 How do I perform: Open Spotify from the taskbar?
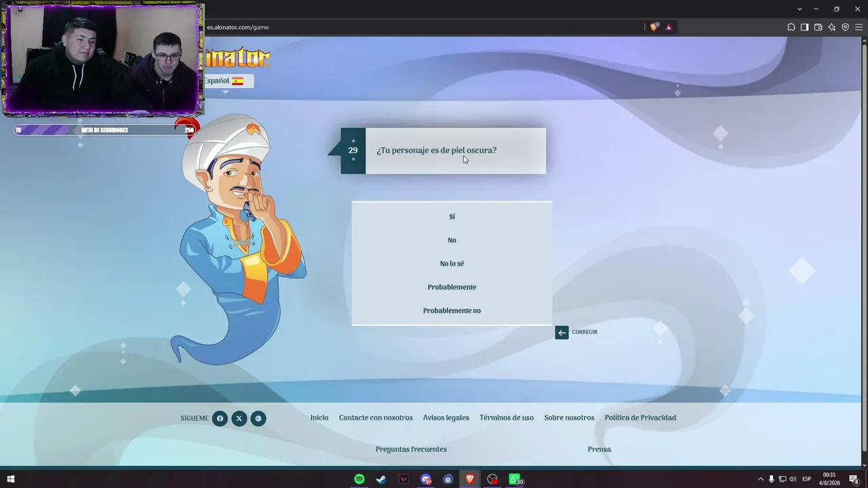click(359, 479)
